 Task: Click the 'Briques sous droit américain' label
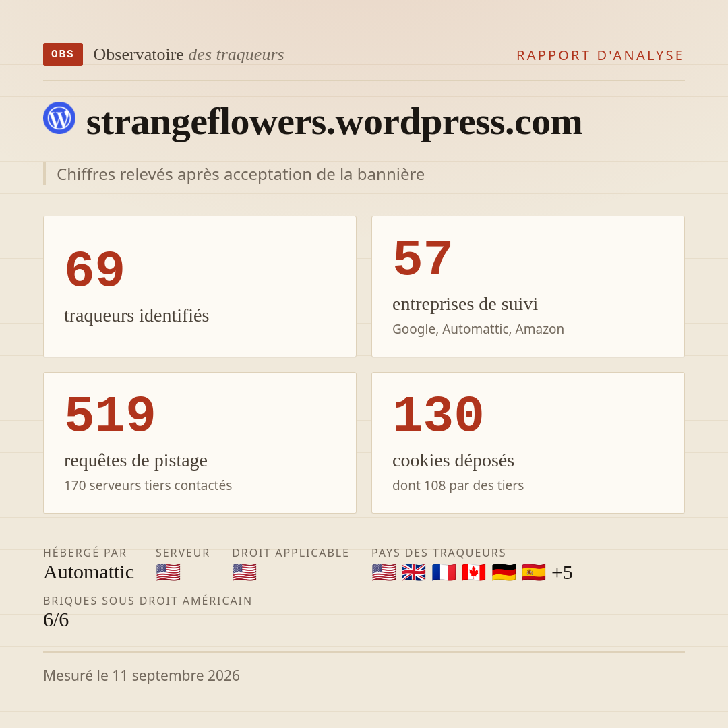[148, 601]
